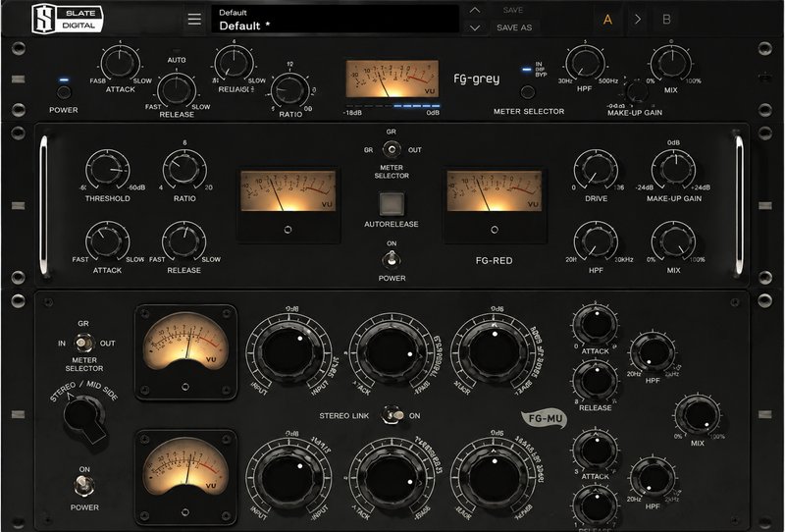The image size is (785, 532).
Task: Click the SAVE AS button
Action: [x=514, y=27]
